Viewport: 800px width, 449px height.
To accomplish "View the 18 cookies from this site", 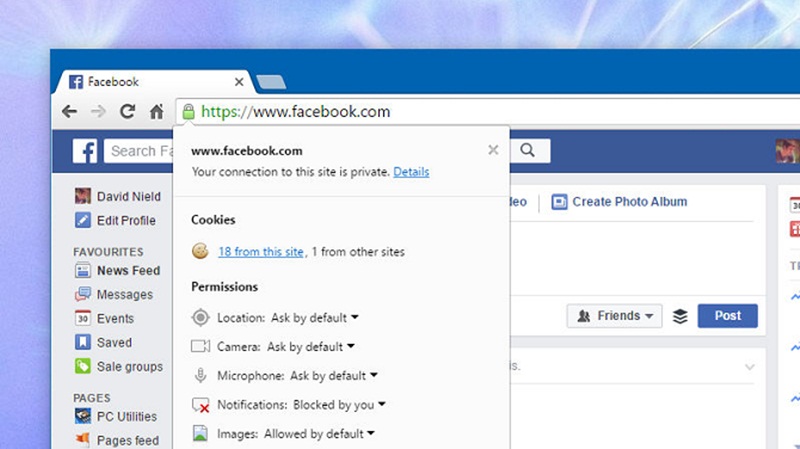I will click(x=261, y=252).
